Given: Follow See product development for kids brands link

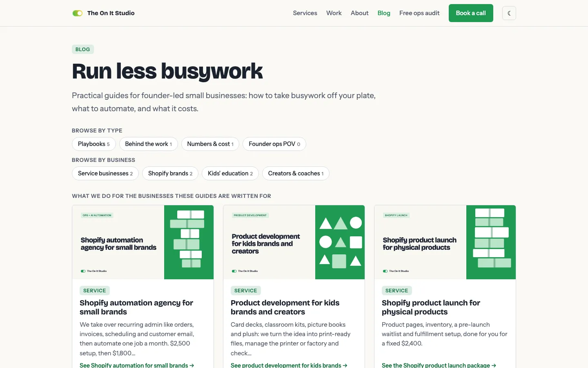Looking at the screenshot, I should 289,365.
